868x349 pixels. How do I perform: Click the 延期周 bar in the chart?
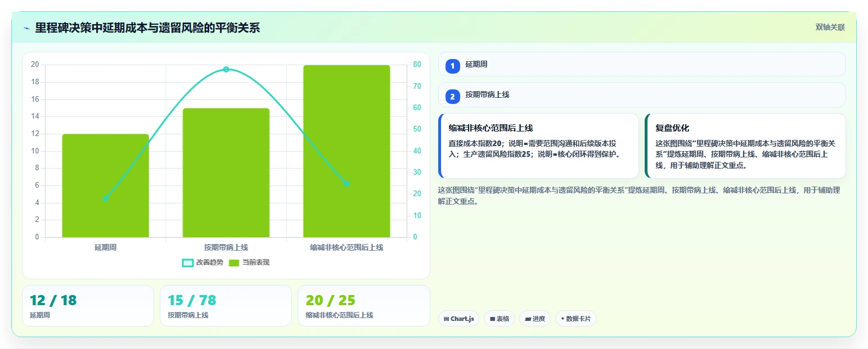click(105, 185)
